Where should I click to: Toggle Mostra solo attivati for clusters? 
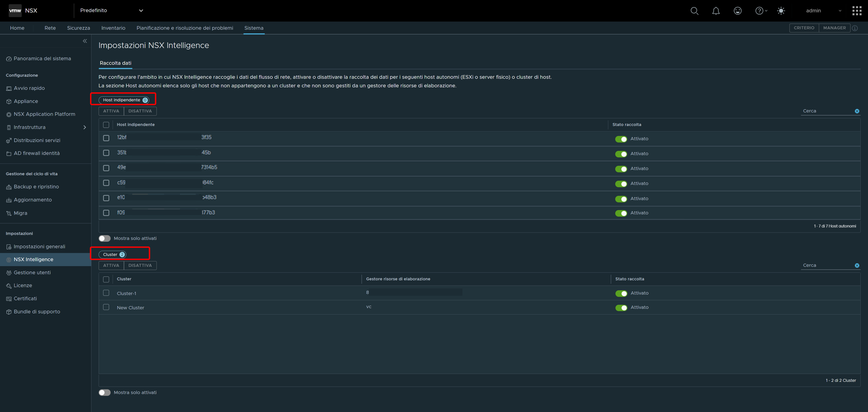point(104,393)
